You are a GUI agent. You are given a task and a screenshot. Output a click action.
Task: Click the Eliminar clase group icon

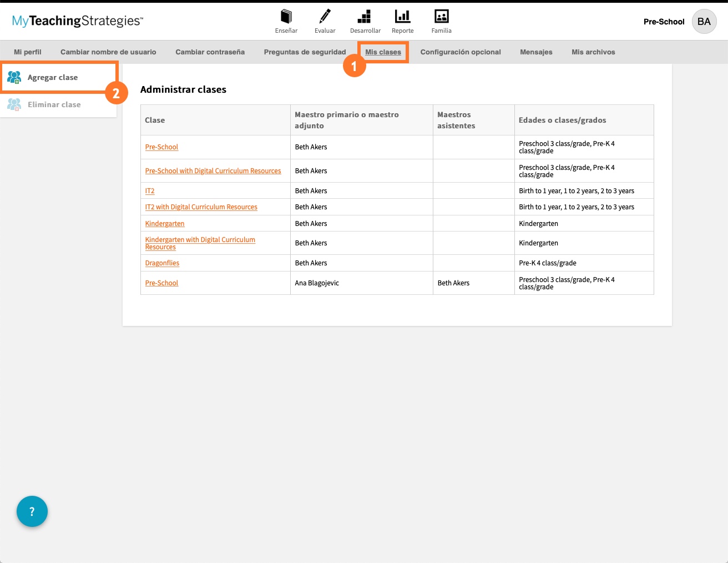pos(14,104)
